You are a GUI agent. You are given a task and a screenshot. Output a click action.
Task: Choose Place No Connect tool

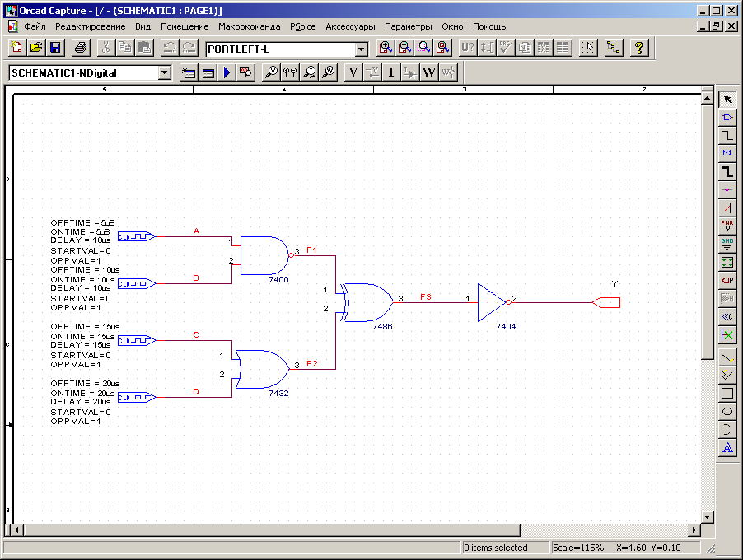pyautogui.click(x=727, y=335)
